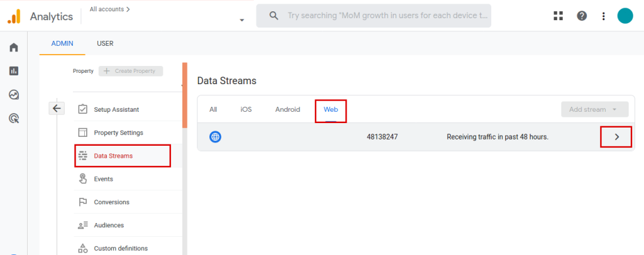Expand web stream 48138247 details chevron

tap(616, 137)
